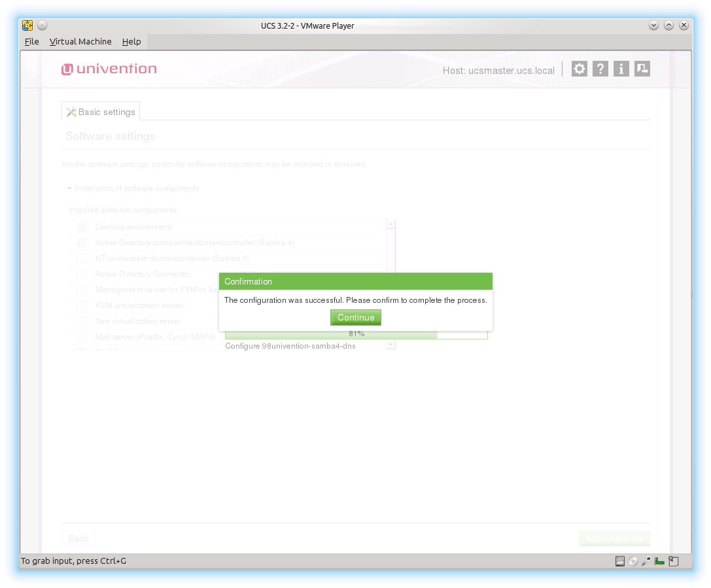Toggle the Samba 3 NT-compatible domaincontroller checkbox

(x=82, y=258)
